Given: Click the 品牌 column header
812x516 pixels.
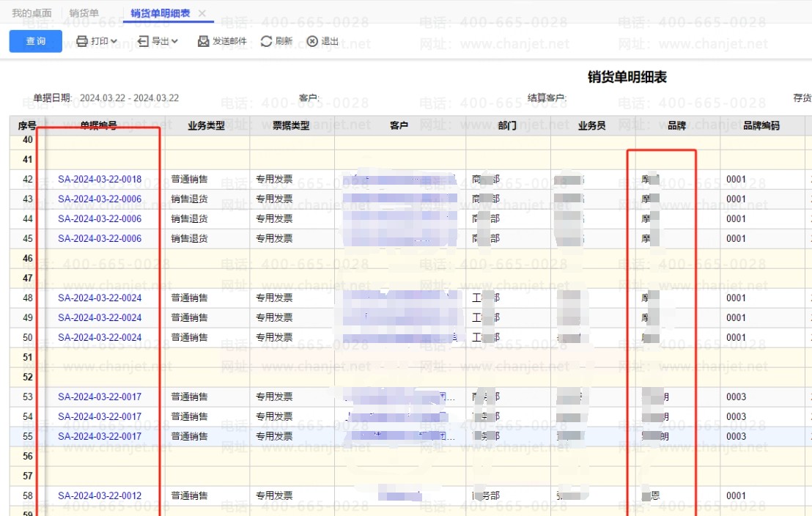Looking at the screenshot, I should click(x=677, y=125).
